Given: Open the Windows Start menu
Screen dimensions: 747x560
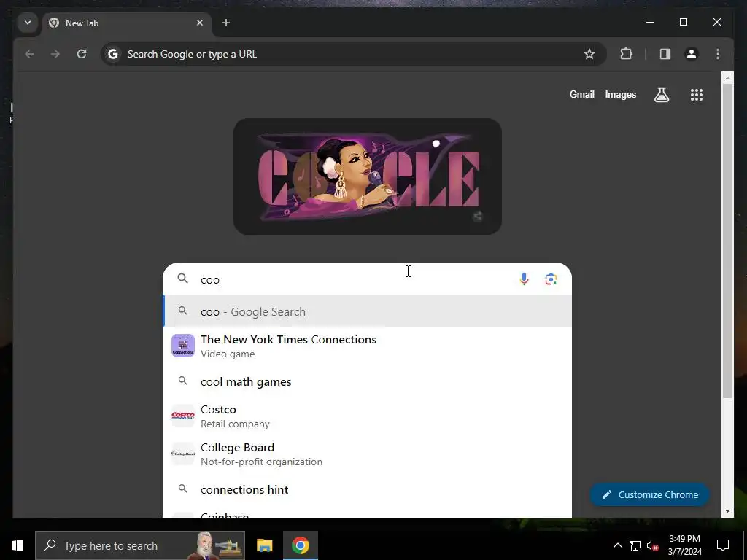Looking at the screenshot, I should coord(18,545).
